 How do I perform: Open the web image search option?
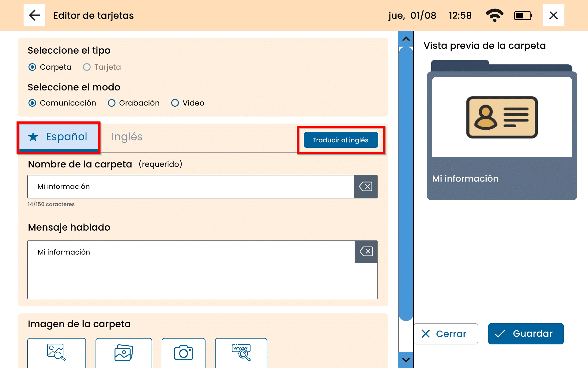coord(241,353)
